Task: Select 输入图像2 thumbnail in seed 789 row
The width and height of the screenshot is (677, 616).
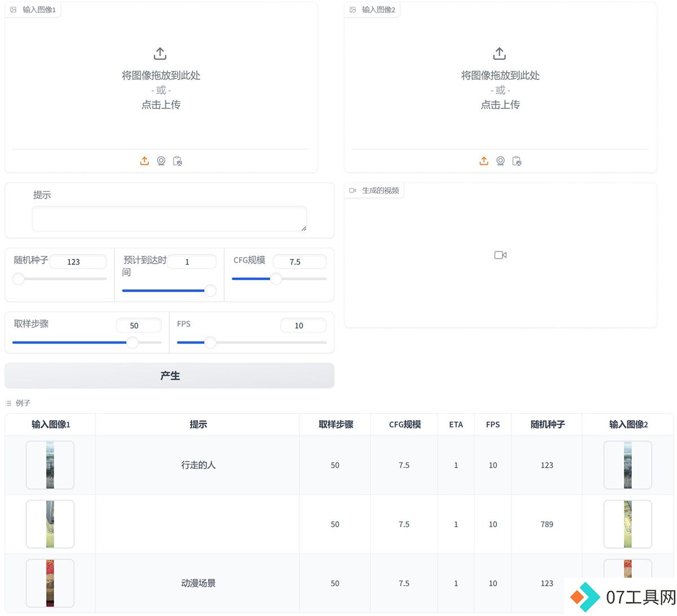Action: pos(628,524)
